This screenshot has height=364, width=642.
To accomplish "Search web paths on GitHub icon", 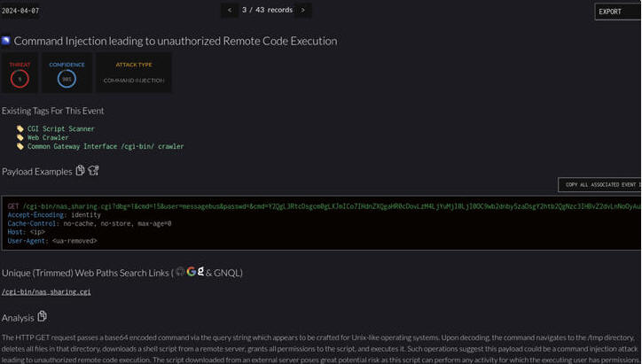I will click(x=180, y=272).
